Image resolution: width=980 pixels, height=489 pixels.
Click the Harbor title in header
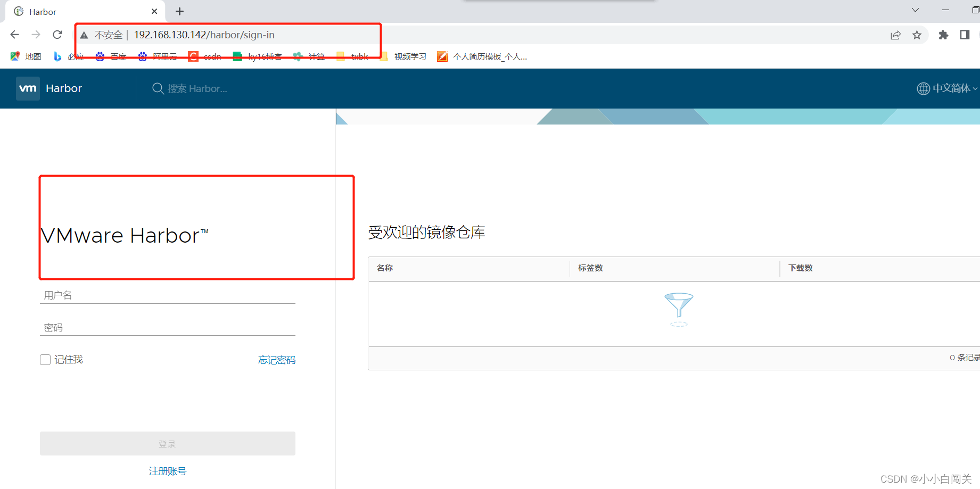[x=64, y=88]
